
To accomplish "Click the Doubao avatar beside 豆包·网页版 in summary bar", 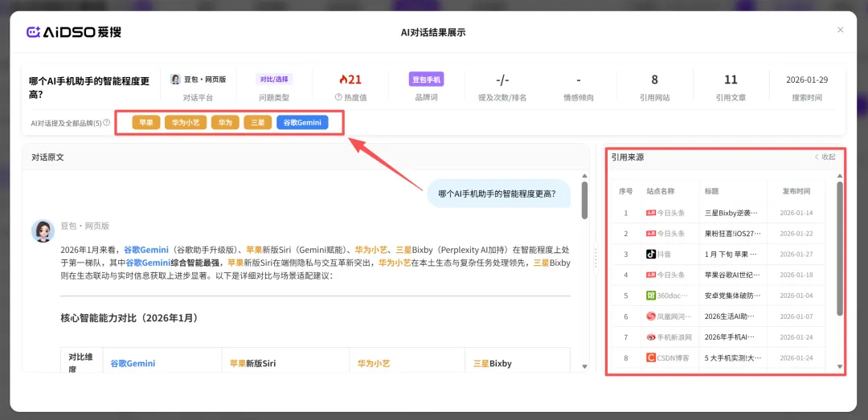I will (x=175, y=80).
